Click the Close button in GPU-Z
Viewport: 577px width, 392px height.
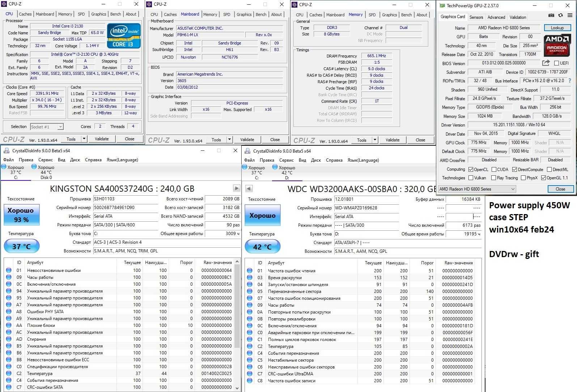(x=560, y=189)
